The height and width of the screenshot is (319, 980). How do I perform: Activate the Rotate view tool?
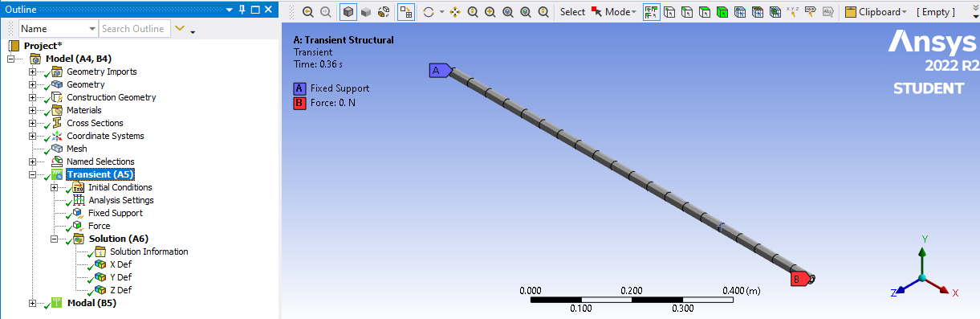tap(429, 12)
